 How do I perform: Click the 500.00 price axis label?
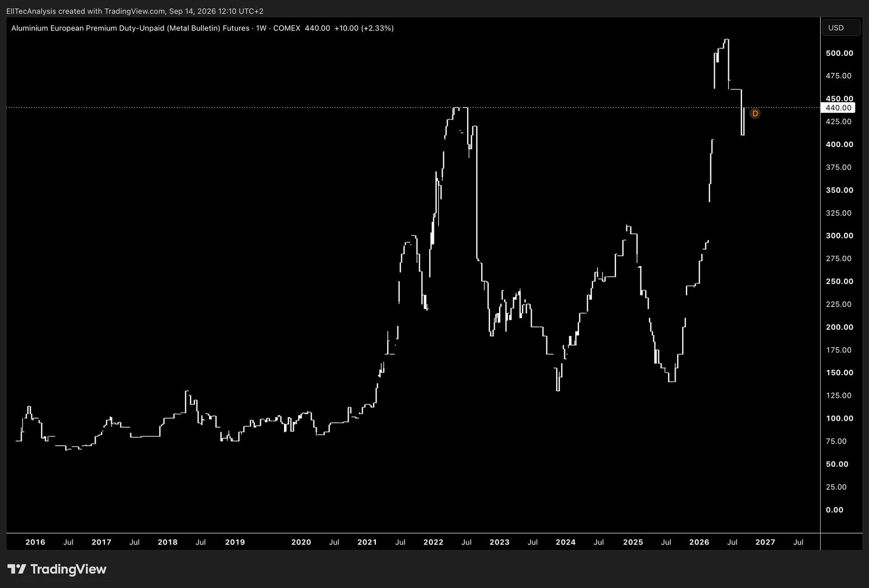click(x=839, y=53)
